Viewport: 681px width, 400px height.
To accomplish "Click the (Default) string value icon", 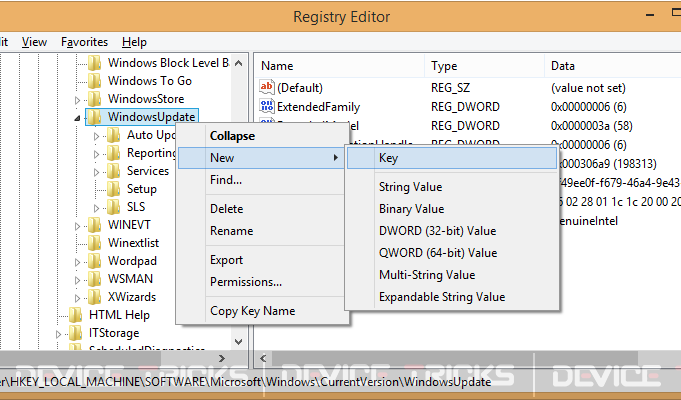I will coord(267,87).
